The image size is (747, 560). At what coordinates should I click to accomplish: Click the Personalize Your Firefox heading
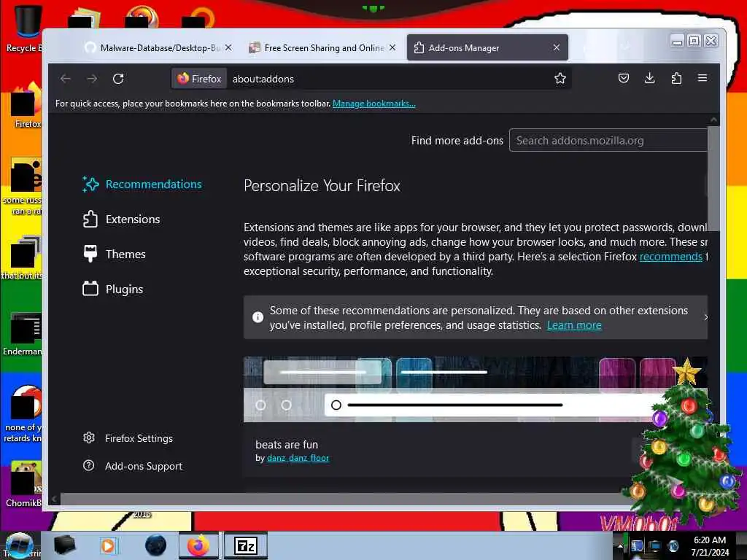pos(322,186)
